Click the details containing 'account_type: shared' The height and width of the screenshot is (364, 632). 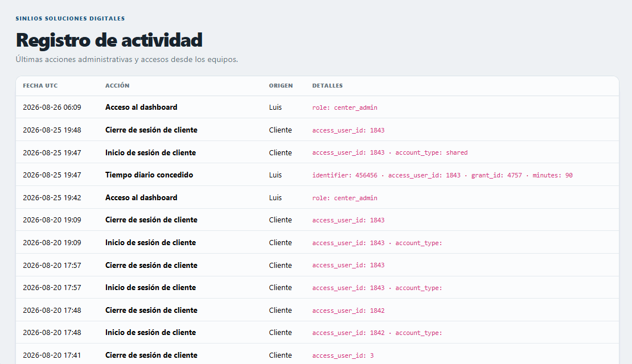(x=390, y=152)
